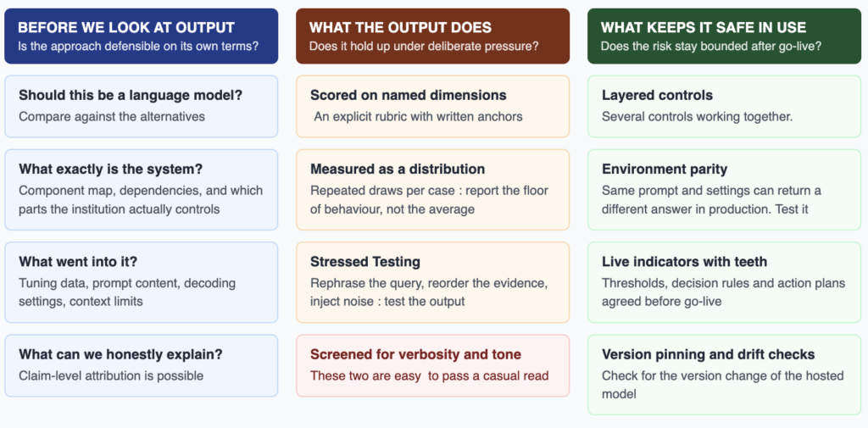This screenshot has width=868, height=428.
Task: Click the 'Before We Look At Output' header
Action: (x=142, y=36)
